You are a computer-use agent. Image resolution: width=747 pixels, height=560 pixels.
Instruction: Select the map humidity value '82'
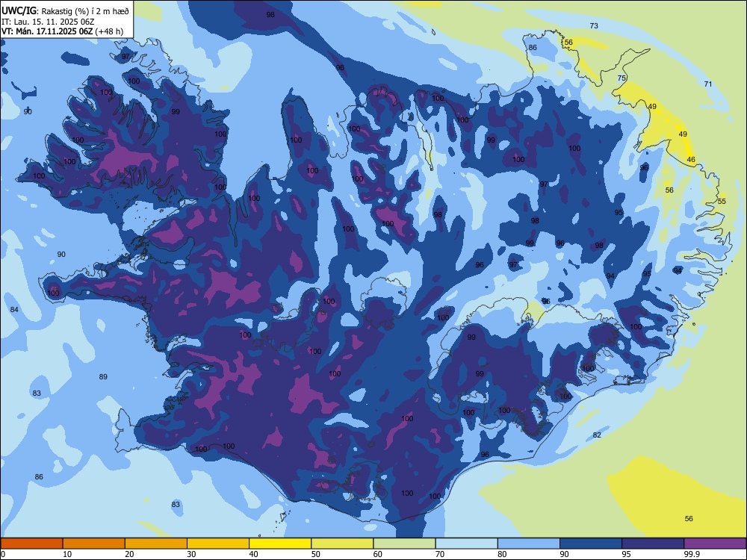point(597,435)
